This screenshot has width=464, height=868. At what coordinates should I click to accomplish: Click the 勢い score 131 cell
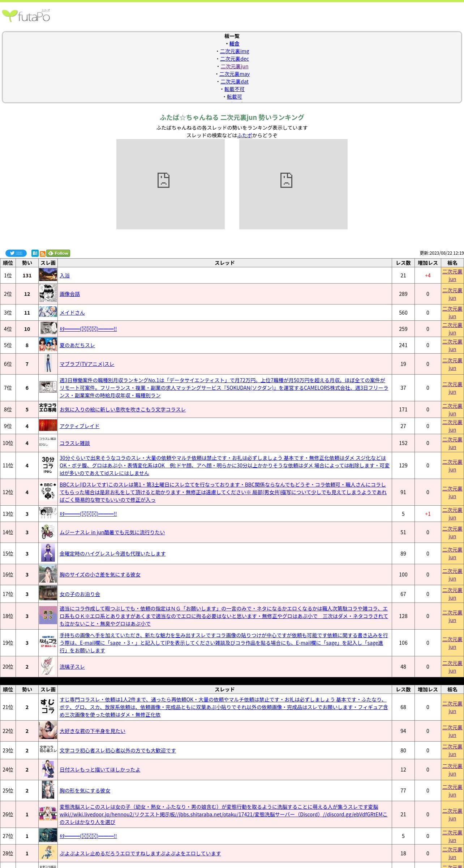click(x=27, y=275)
